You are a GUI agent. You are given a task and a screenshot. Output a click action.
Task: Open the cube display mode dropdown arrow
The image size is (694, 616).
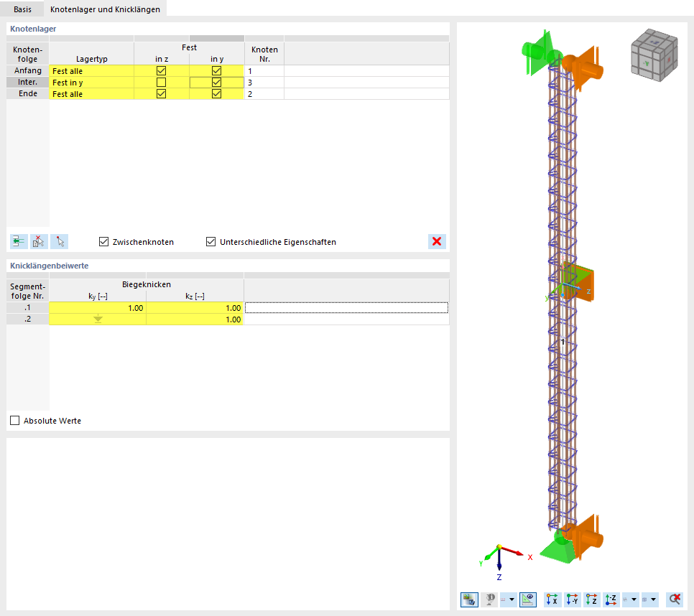coord(654,599)
